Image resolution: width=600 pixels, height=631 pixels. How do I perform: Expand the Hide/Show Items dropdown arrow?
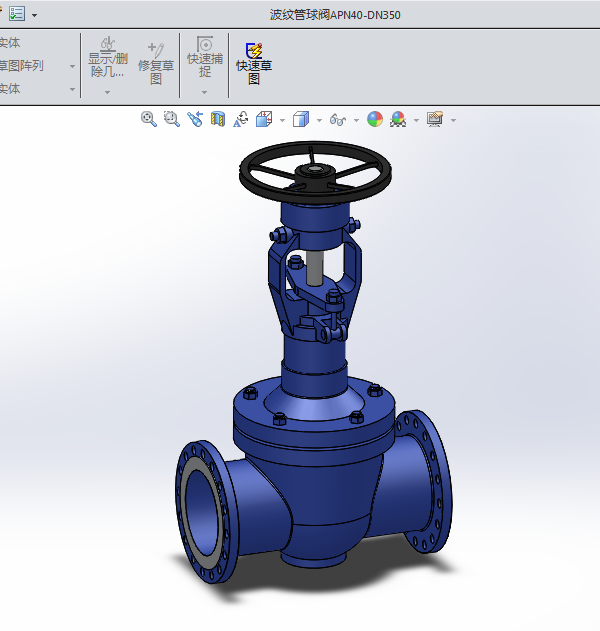tap(356, 120)
